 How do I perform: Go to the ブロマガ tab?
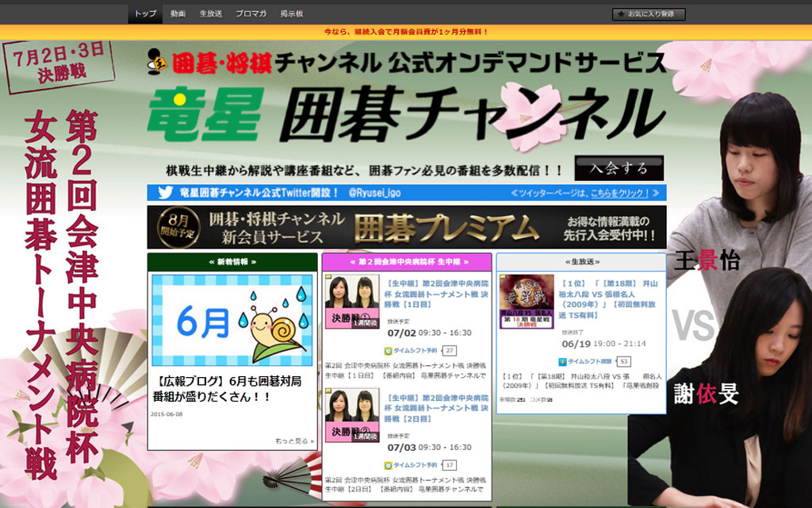tap(251, 13)
